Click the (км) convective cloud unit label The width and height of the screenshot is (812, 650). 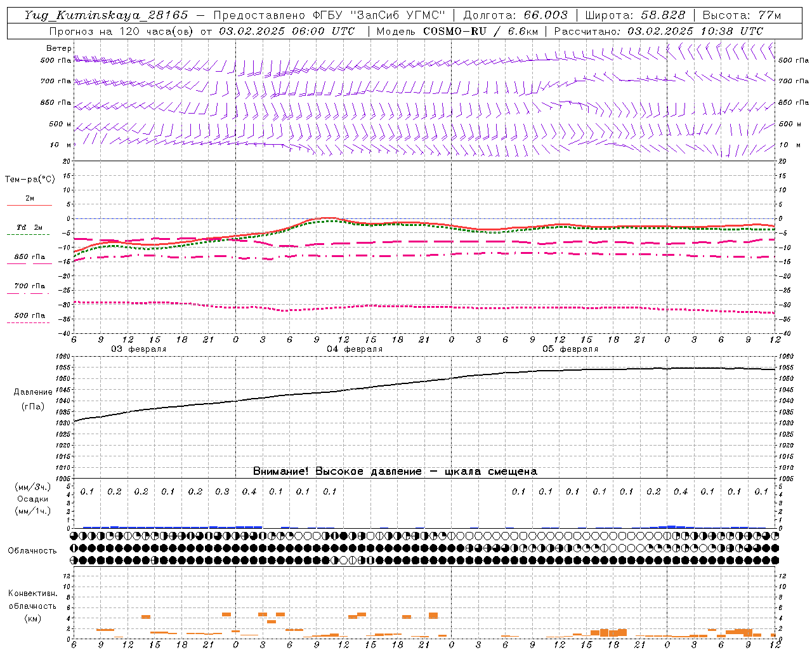click(33, 618)
